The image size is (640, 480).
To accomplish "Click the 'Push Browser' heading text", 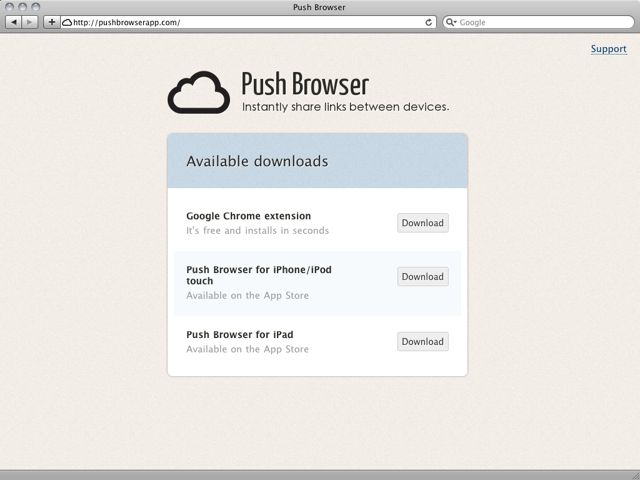I will click(x=305, y=84).
